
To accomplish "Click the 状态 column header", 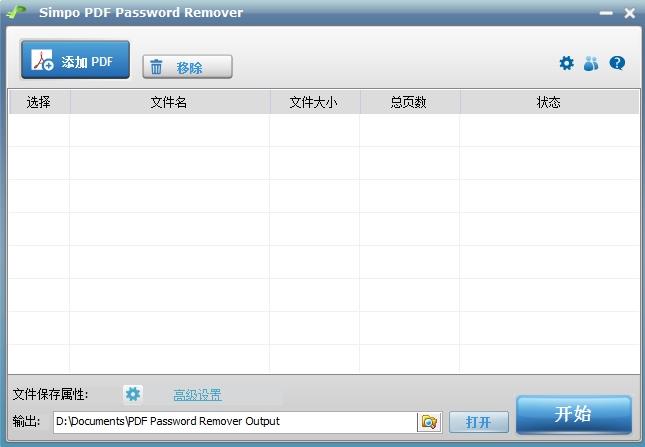I will click(x=550, y=102).
